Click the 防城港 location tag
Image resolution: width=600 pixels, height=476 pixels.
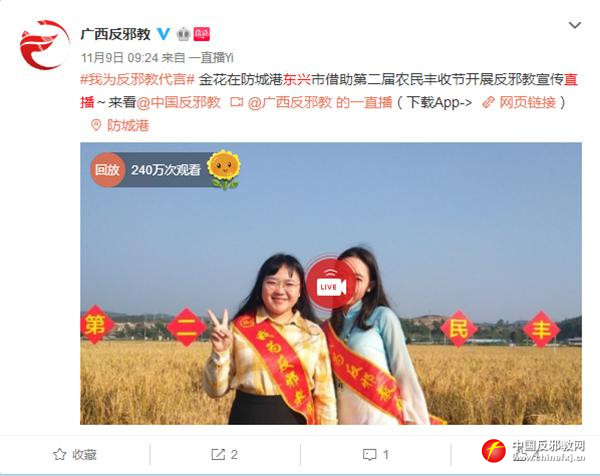[x=128, y=125]
